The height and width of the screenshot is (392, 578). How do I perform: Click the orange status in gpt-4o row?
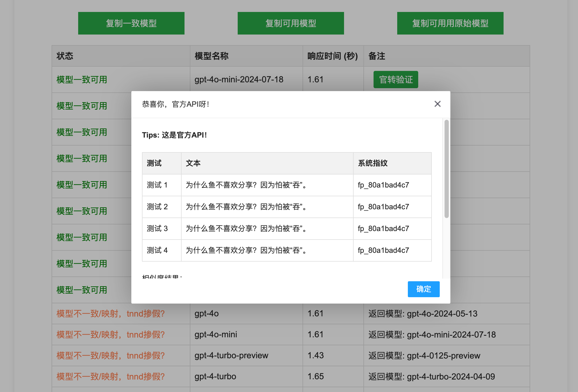[111, 314]
